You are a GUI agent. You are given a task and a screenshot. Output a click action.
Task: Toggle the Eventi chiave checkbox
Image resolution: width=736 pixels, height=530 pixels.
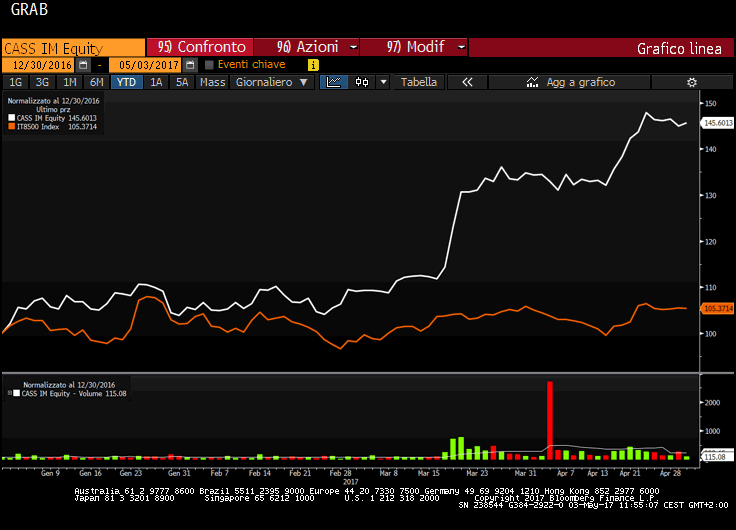(x=209, y=65)
